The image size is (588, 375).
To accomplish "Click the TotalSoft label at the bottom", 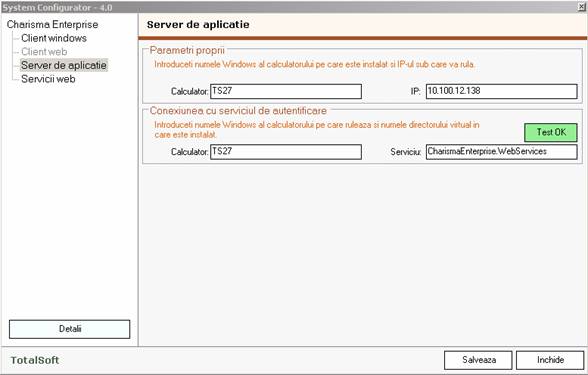I will (35, 360).
